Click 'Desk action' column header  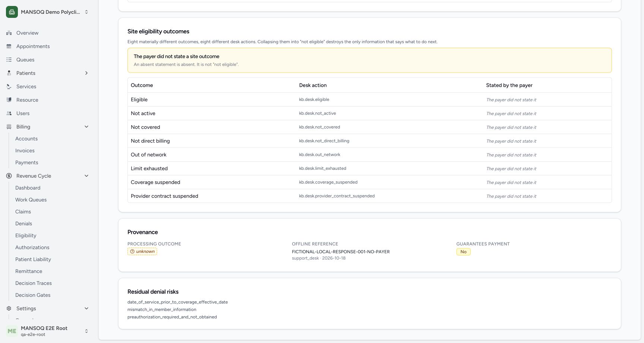click(313, 85)
